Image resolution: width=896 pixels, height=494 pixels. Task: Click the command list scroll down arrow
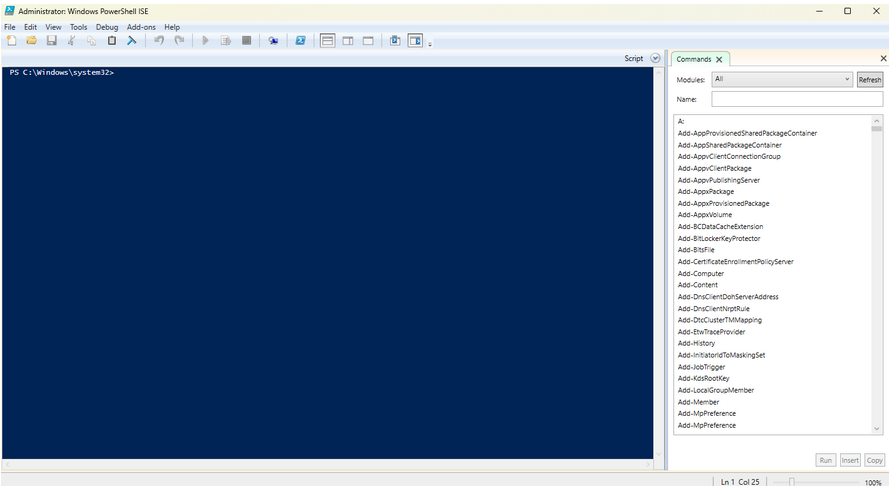click(877, 429)
